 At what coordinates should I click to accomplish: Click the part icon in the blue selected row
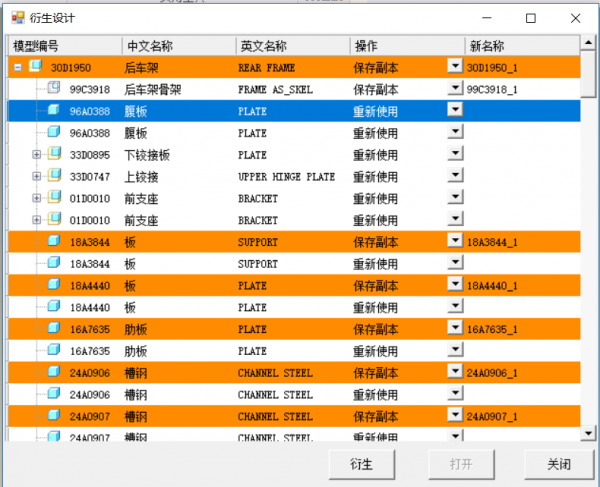[54, 111]
